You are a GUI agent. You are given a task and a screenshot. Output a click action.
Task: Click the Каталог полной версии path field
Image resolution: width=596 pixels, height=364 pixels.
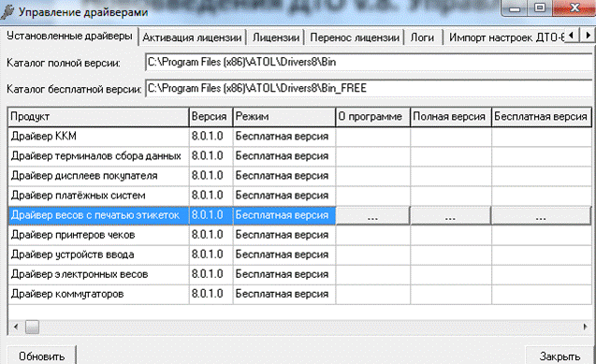[x=369, y=62]
